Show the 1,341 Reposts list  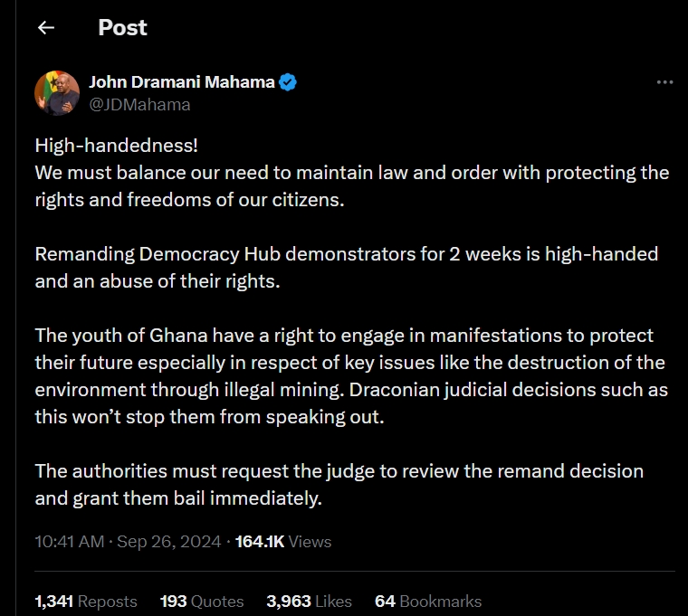pos(86,601)
